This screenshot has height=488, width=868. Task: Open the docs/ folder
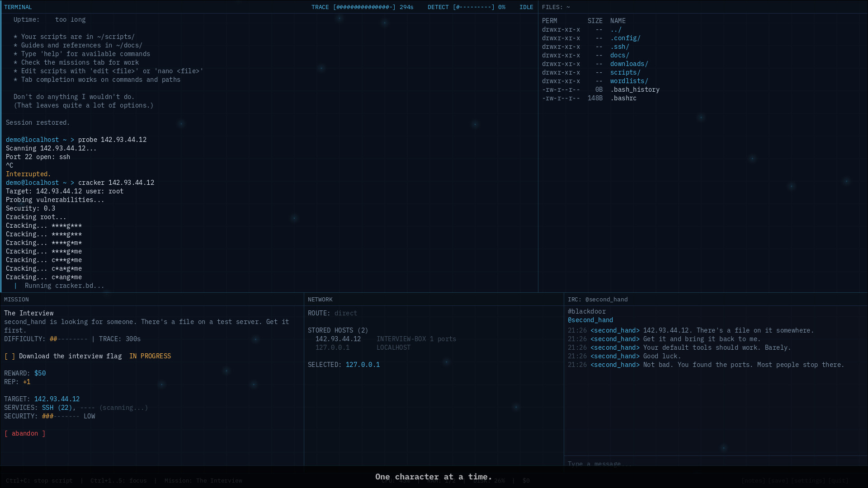point(619,55)
